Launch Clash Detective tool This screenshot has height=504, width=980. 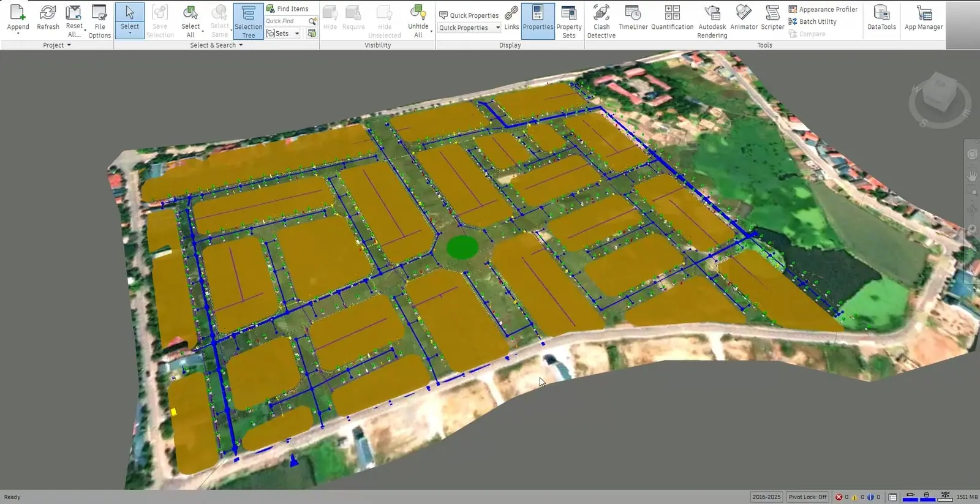(x=601, y=21)
